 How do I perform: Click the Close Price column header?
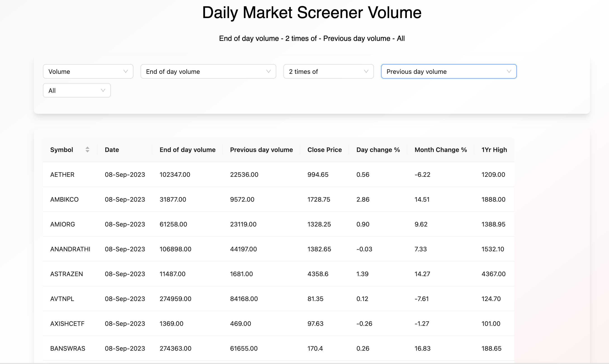tap(324, 150)
